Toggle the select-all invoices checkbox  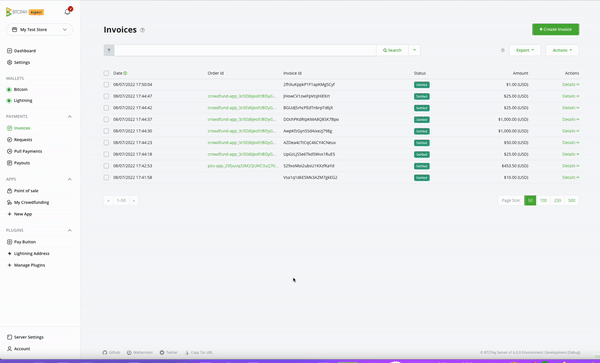tap(106, 73)
